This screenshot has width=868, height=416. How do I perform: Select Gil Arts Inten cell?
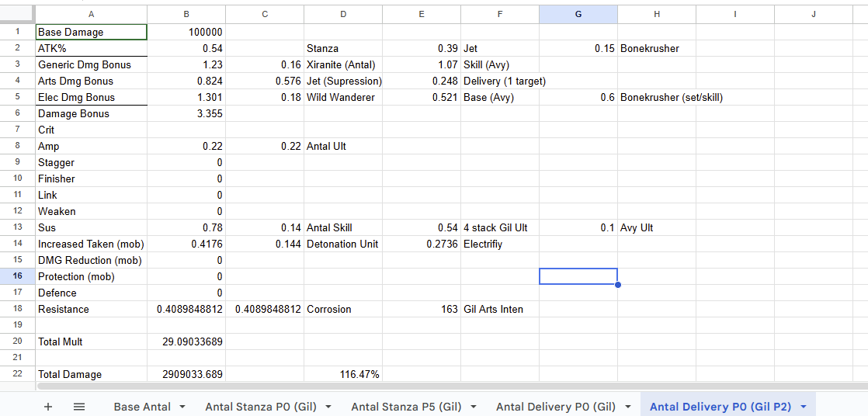pyautogui.click(x=500, y=309)
